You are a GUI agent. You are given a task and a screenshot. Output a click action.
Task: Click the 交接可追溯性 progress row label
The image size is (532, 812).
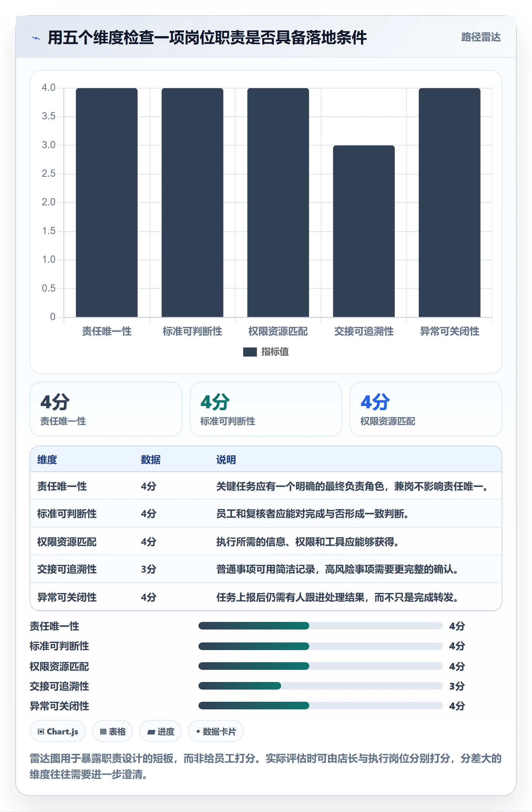[x=59, y=686]
